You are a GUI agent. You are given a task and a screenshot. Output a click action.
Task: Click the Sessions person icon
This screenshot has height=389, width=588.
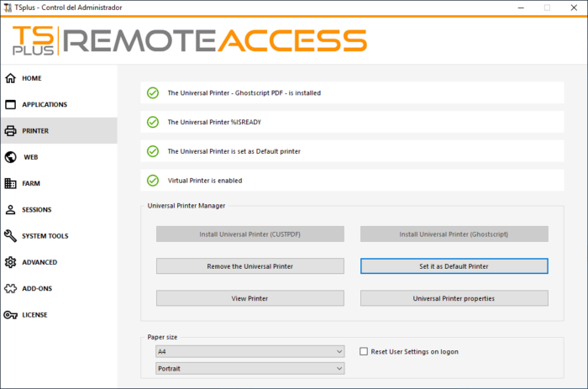10,210
